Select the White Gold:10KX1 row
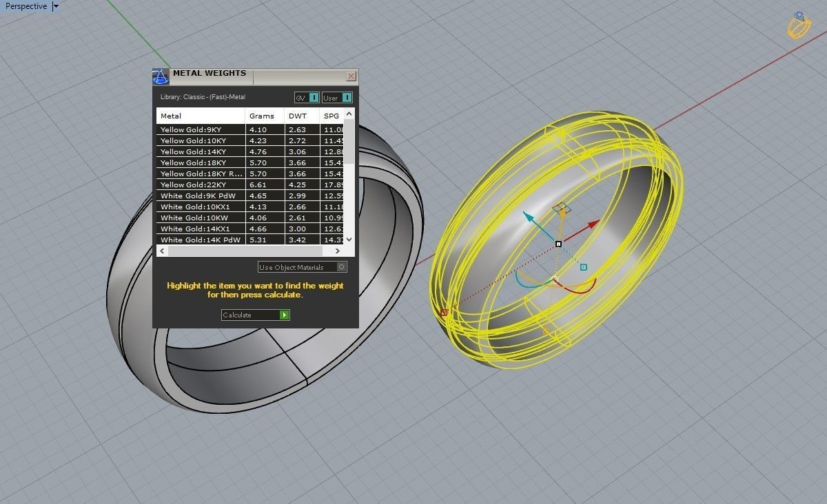Viewport: 827px width, 504px height. 250,207
